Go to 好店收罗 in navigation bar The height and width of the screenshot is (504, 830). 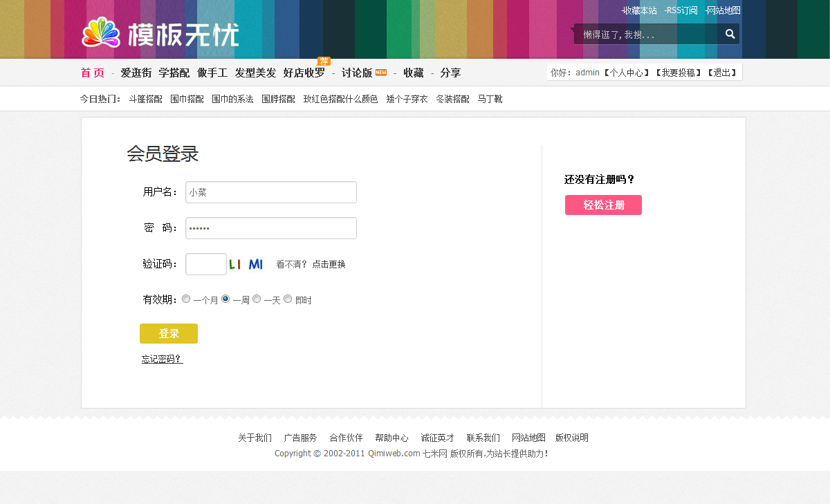click(x=304, y=73)
